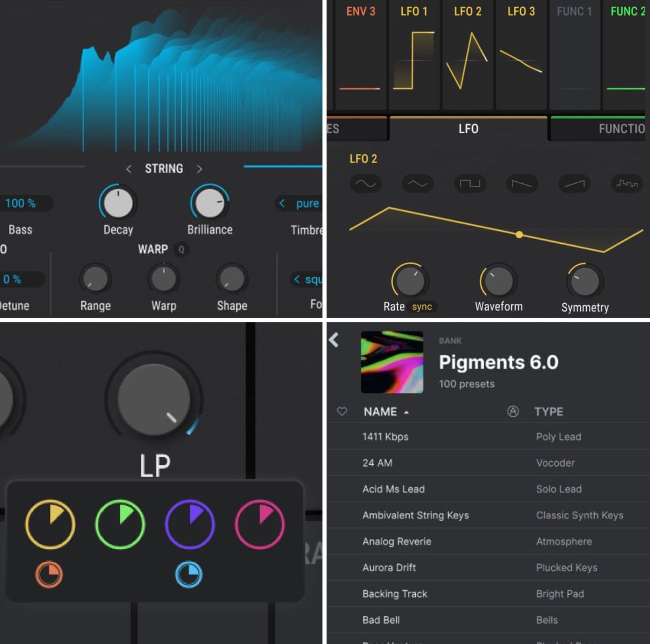Choose the sample-and-hold random waveform icon

pos(627,184)
